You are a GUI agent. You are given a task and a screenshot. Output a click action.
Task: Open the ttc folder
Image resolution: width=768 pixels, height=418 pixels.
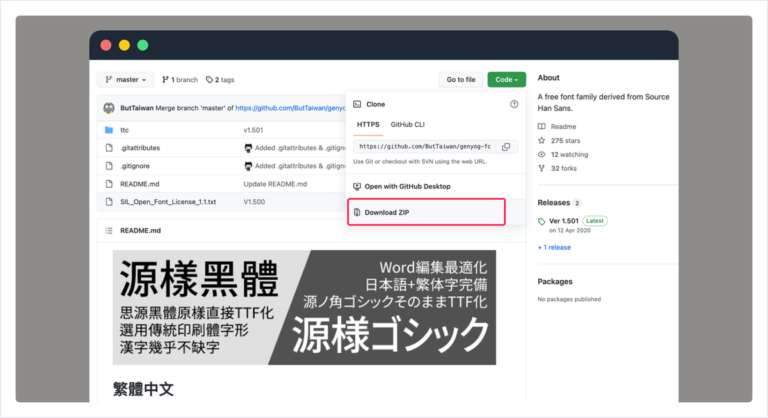point(124,130)
